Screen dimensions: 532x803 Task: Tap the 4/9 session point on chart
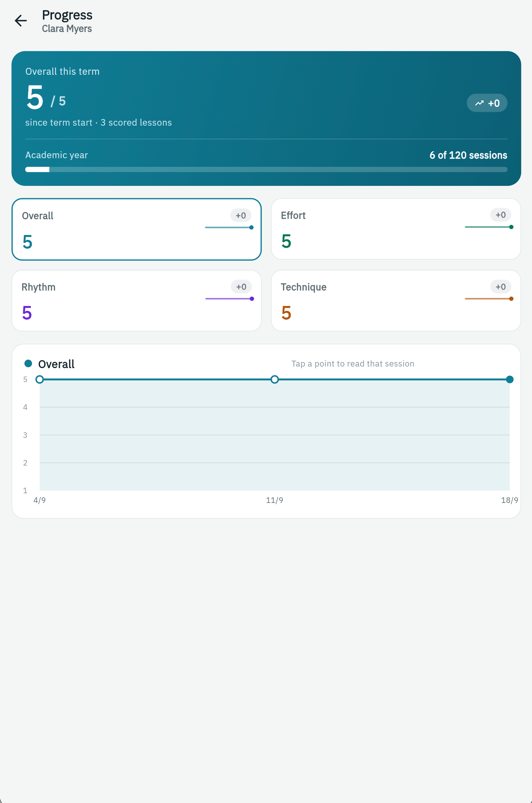click(x=40, y=379)
